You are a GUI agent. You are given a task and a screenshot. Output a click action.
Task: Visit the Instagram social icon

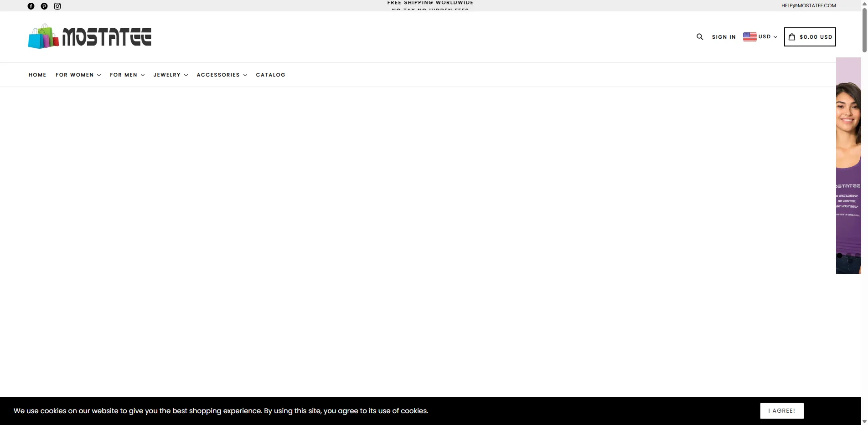point(57,6)
